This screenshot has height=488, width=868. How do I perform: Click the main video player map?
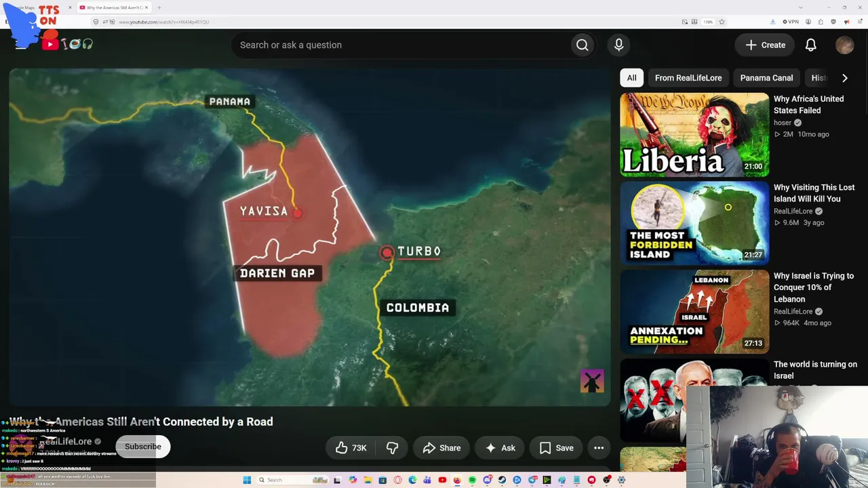pos(310,237)
